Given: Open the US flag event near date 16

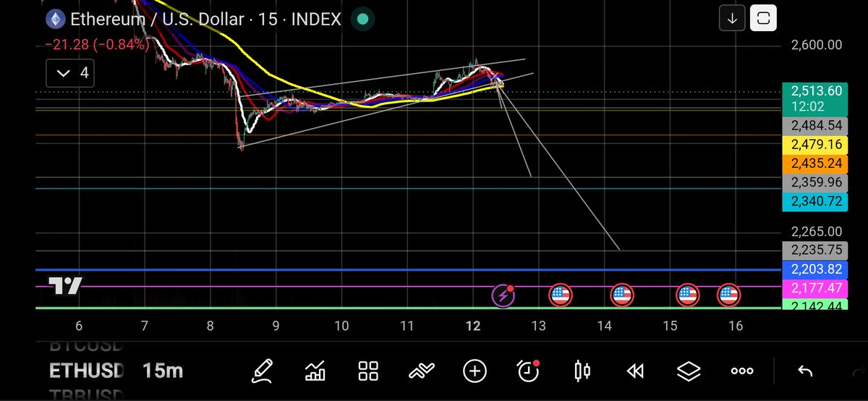Looking at the screenshot, I should (x=728, y=295).
